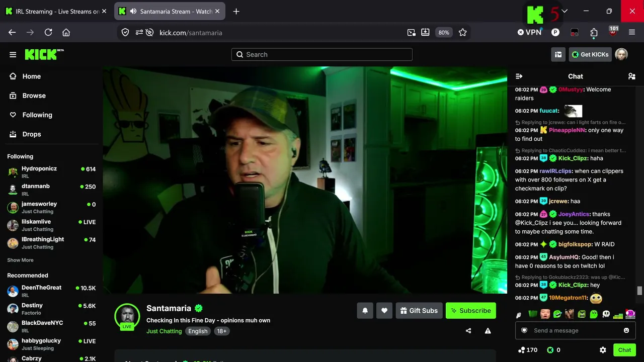The image size is (644, 362).
Task: Click the tracking protection shield icon
Action: pyautogui.click(x=125, y=33)
